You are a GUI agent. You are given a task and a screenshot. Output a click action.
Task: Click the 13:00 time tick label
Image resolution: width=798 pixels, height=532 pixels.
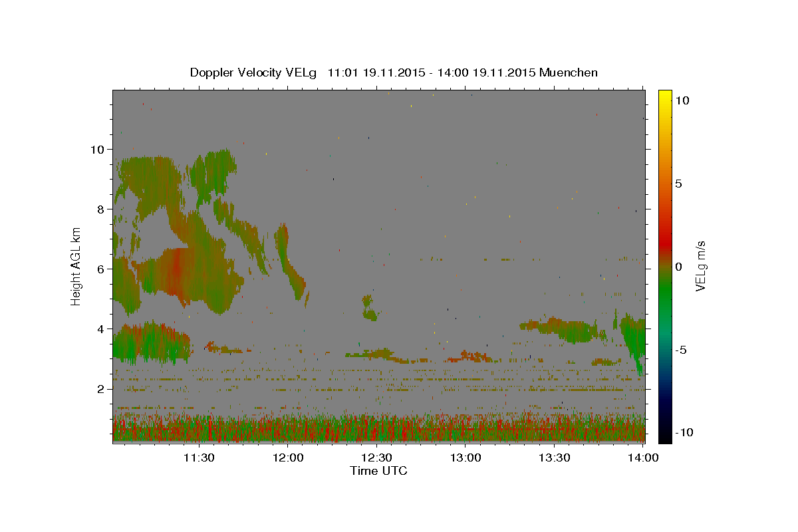(465, 458)
